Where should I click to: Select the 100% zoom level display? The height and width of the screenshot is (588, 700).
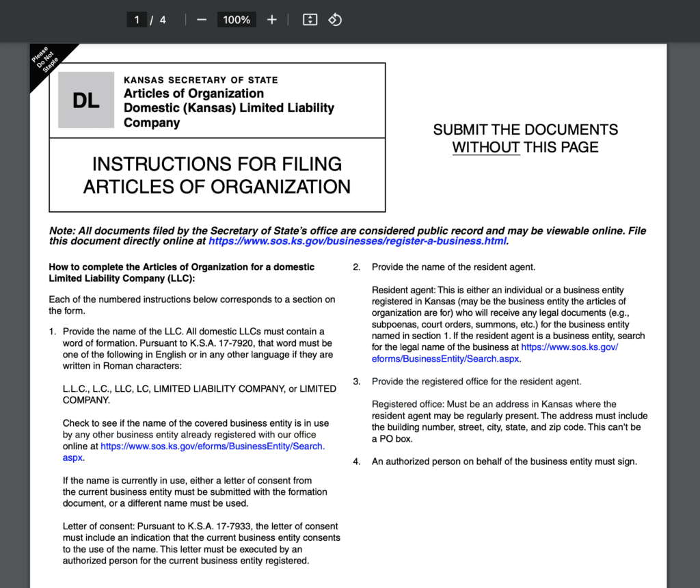pos(236,19)
